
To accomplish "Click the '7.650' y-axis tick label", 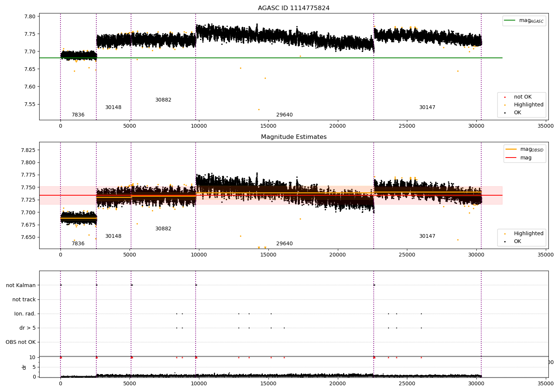I will point(29,237).
